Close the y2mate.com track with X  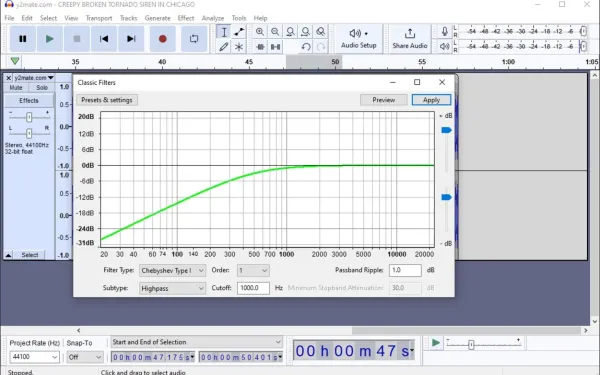8,78
